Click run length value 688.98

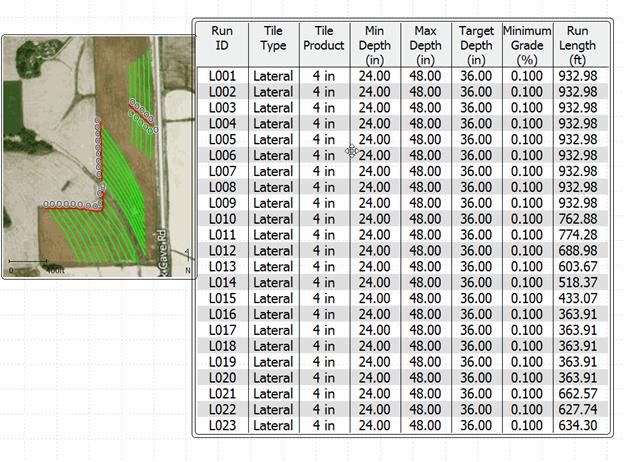click(x=578, y=251)
